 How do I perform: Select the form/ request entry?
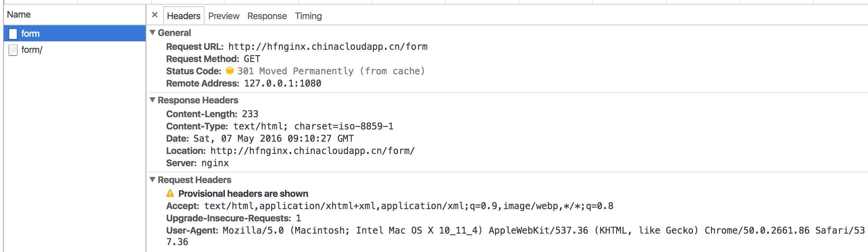pos(32,50)
